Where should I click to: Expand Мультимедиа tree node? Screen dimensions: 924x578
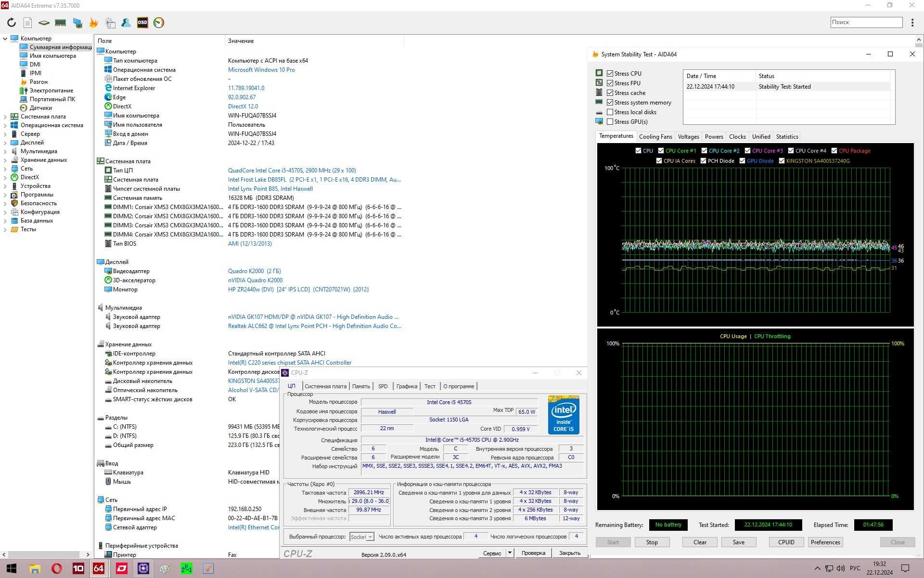point(5,151)
